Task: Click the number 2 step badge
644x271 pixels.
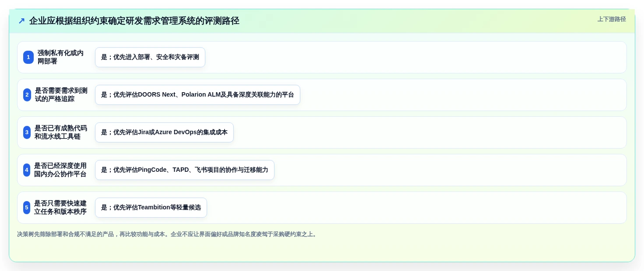Action: pyautogui.click(x=27, y=95)
